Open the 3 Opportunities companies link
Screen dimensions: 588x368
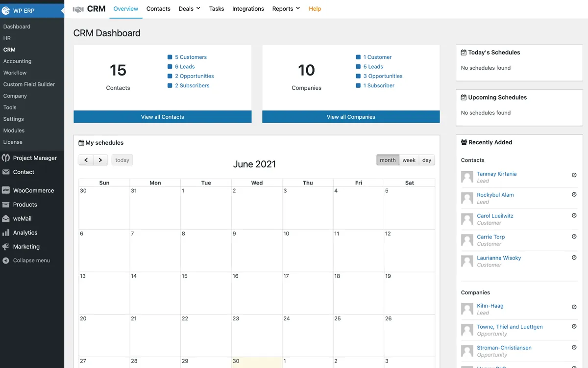coord(383,76)
